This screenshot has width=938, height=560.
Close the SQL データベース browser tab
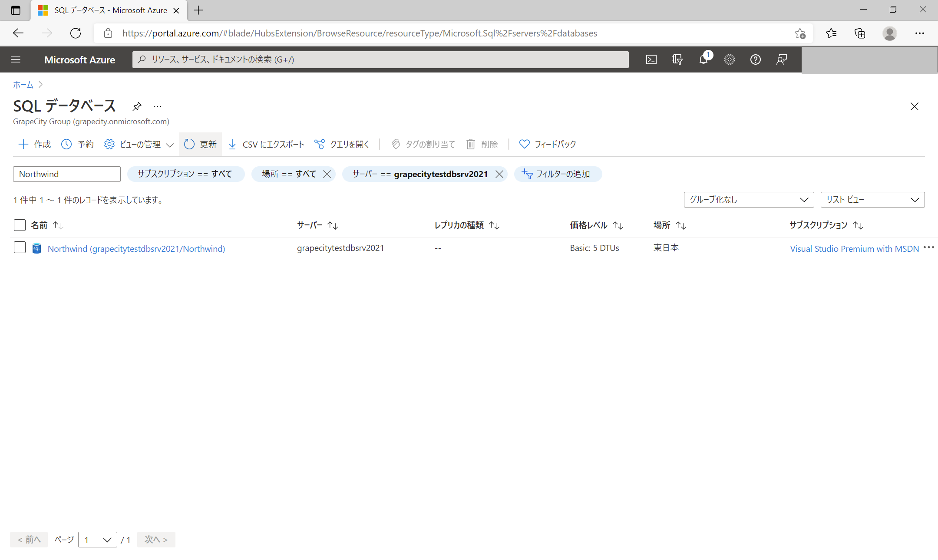click(x=176, y=10)
